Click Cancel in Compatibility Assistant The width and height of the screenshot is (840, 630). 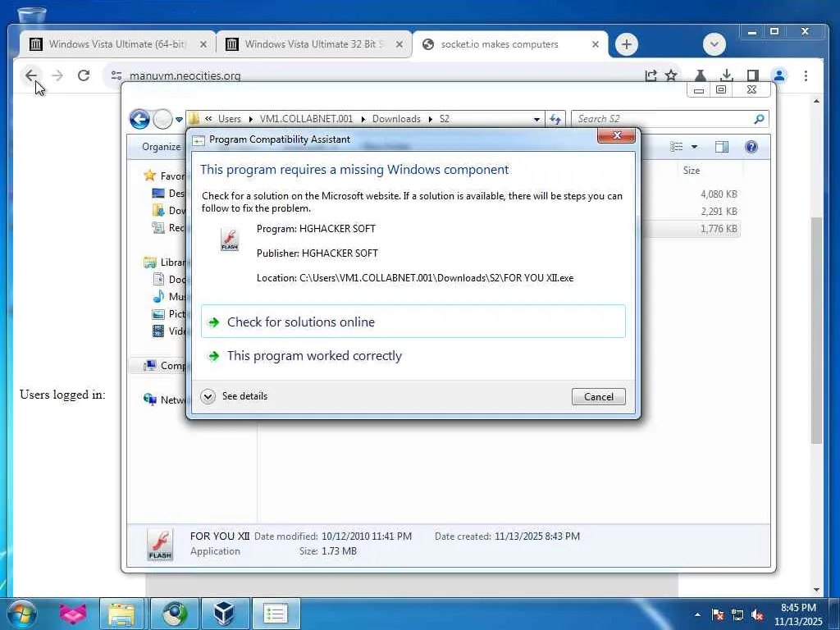[598, 396]
